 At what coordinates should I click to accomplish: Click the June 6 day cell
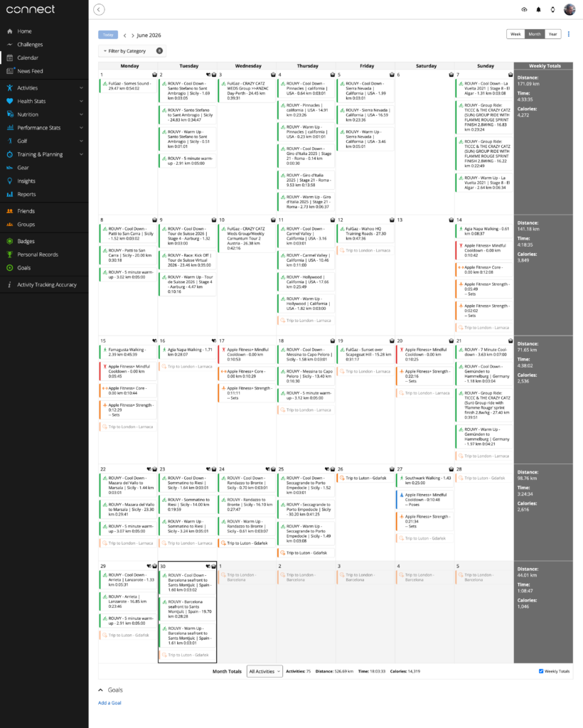(x=424, y=144)
